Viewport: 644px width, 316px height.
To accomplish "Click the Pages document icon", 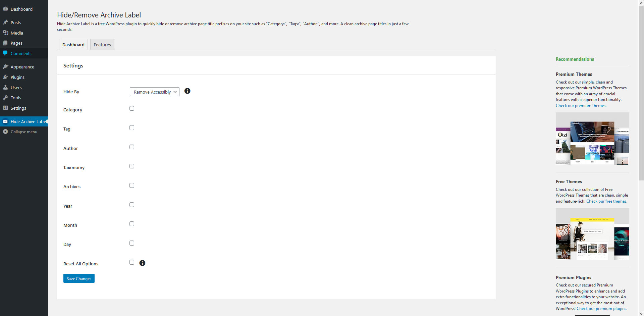I will pyautogui.click(x=5, y=43).
